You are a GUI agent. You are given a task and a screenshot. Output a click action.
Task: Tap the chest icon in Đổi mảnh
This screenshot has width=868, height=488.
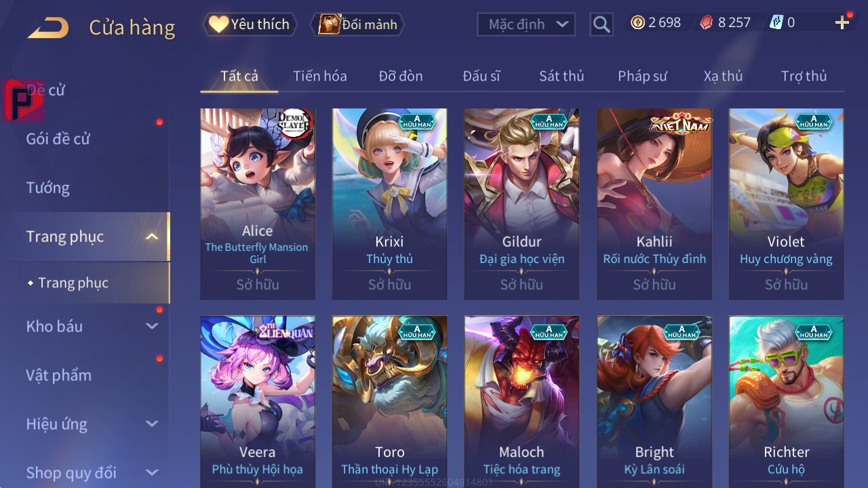click(x=330, y=24)
